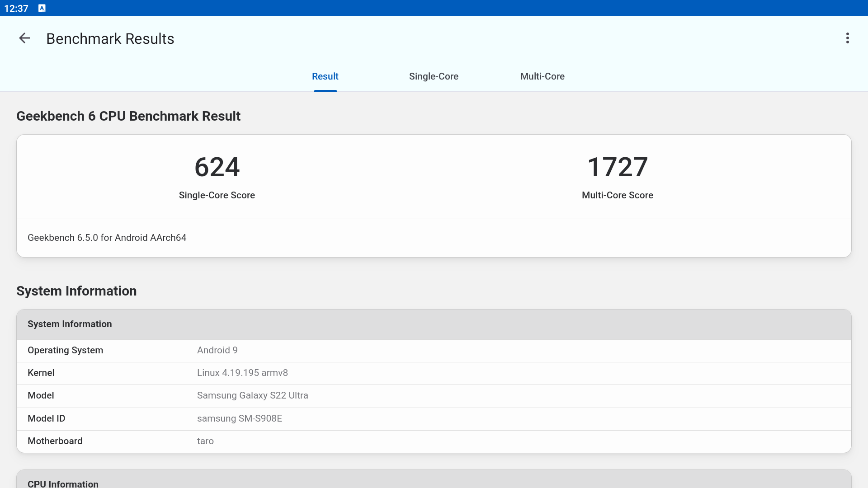Click the Kernel row label
Screen dimensions: 868x488
41,373
